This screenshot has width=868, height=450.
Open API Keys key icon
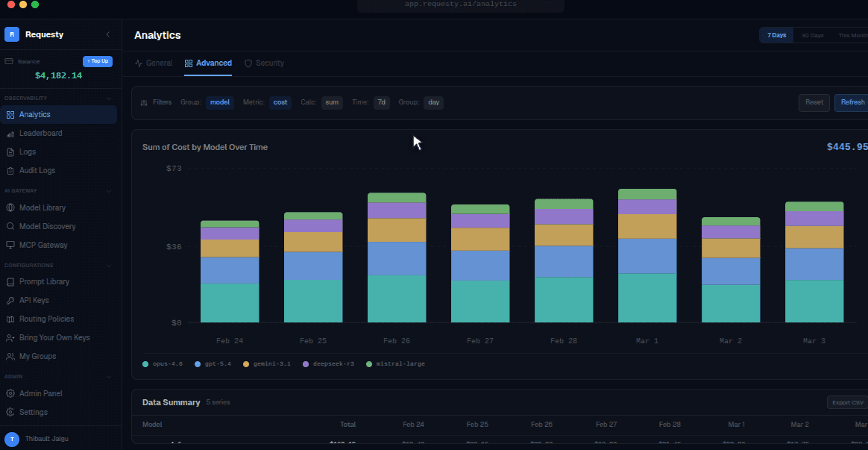point(10,300)
